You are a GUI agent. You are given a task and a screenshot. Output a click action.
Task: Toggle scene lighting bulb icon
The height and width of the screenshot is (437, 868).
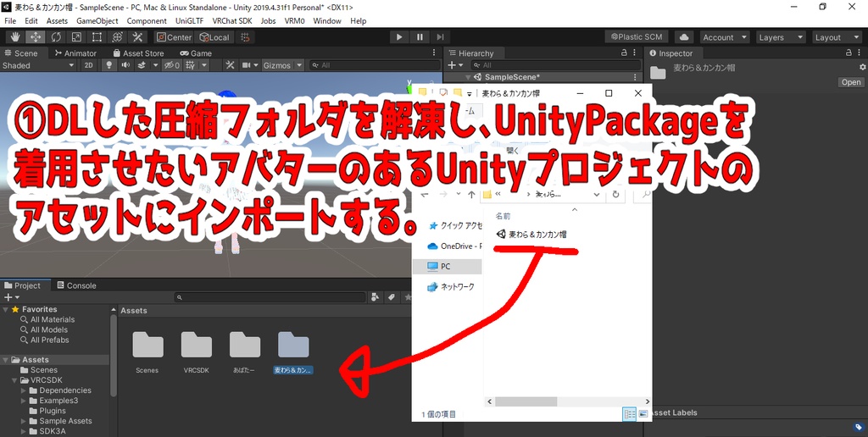[x=109, y=65]
